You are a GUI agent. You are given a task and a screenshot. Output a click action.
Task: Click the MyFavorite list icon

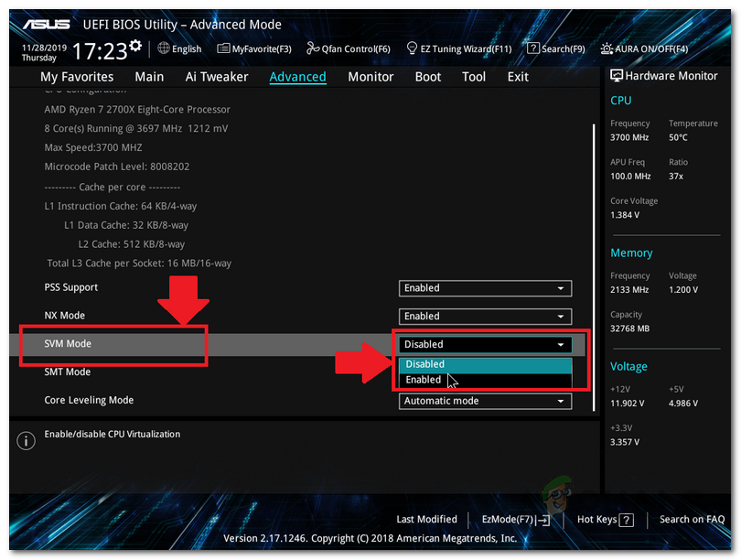[223, 48]
